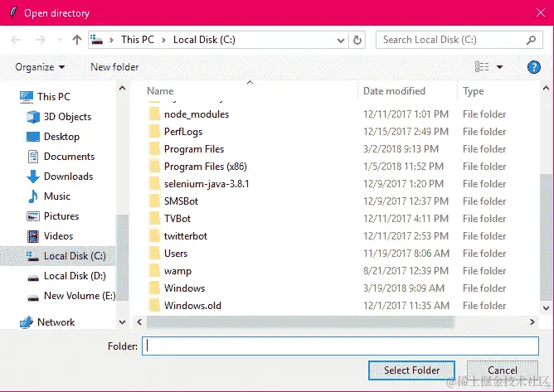Close the Open directory window
554x392 pixels.
click(x=541, y=12)
